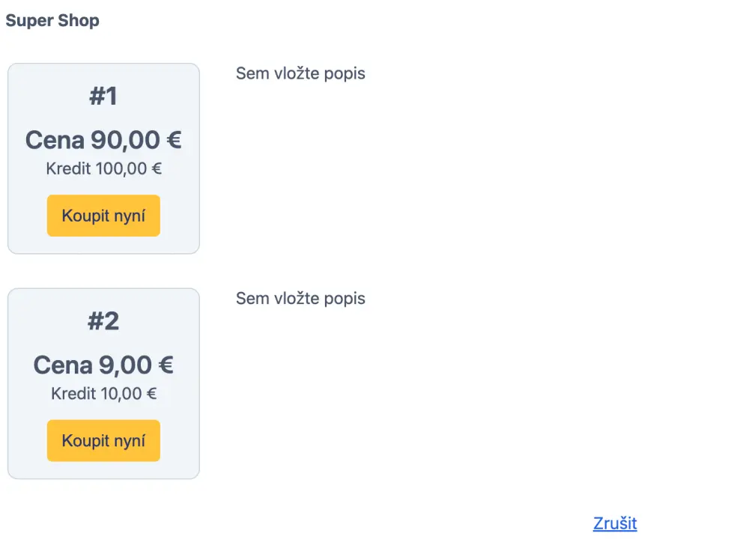Click the Kredit 10,00 € label
This screenshot has width=737, height=560.
tap(103, 394)
